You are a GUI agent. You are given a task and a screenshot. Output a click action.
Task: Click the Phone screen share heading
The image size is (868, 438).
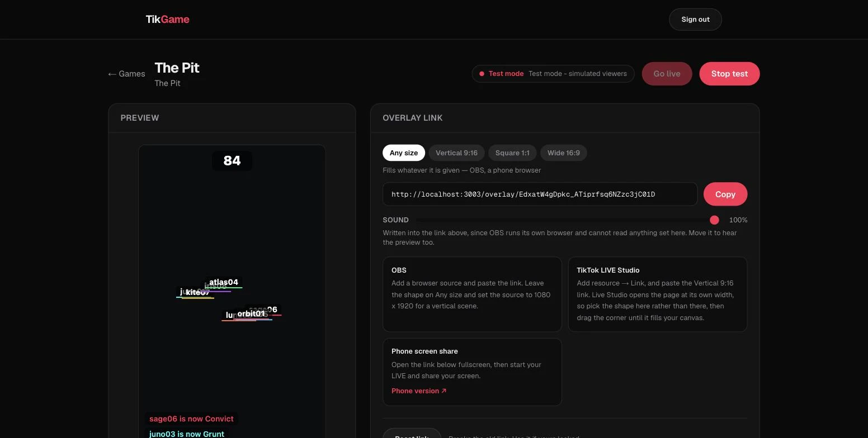tap(424, 351)
